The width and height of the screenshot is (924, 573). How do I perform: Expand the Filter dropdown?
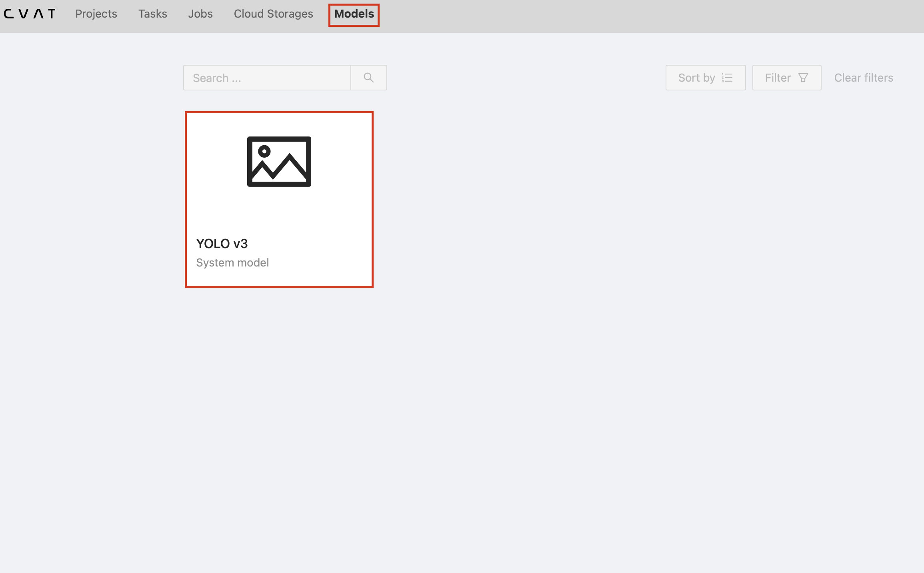[786, 78]
